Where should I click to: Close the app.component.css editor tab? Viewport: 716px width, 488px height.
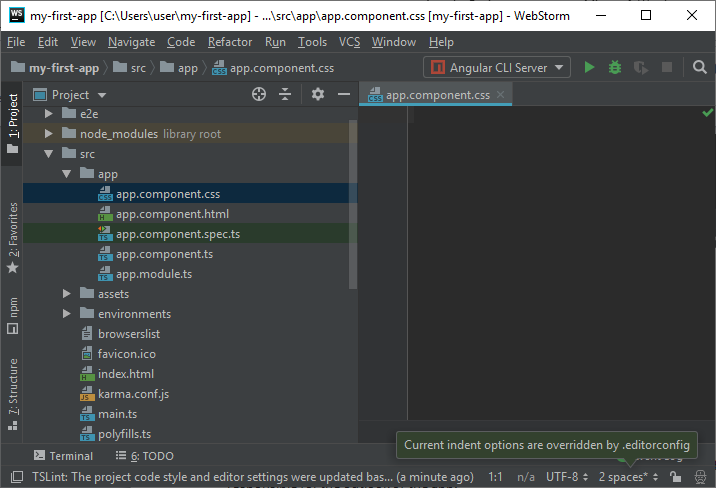point(500,94)
